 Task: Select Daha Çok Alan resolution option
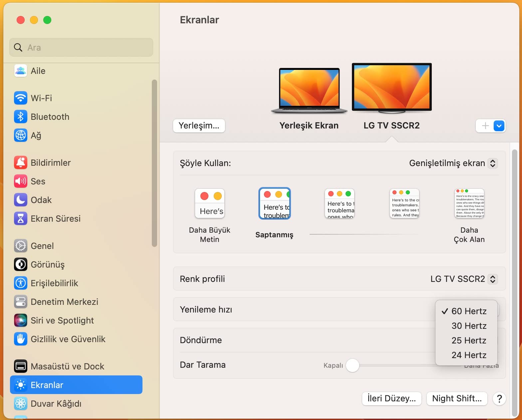pyautogui.click(x=469, y=204)
